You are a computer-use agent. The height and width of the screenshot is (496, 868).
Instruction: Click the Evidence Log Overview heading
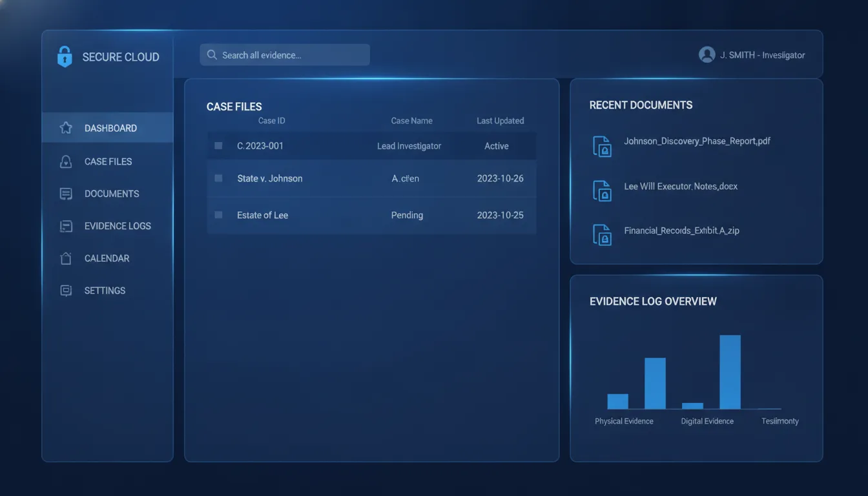tap(653, 301)
